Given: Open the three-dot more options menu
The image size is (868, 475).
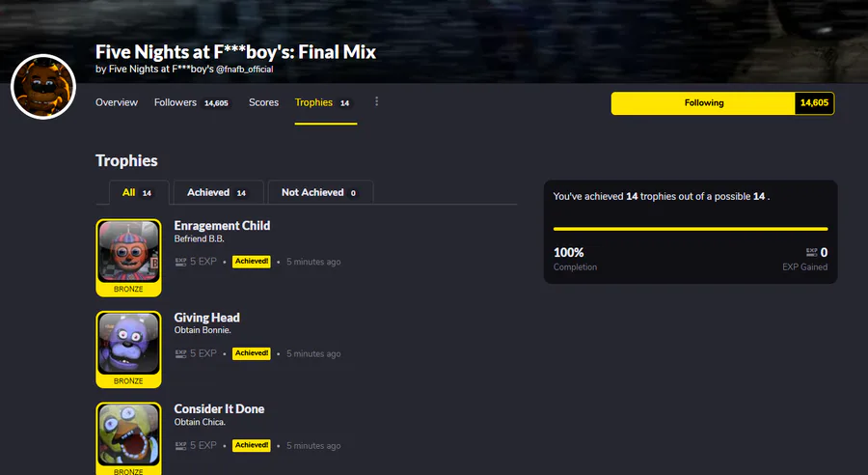Looking at the screenshot, I should click(x=377, y=102).
